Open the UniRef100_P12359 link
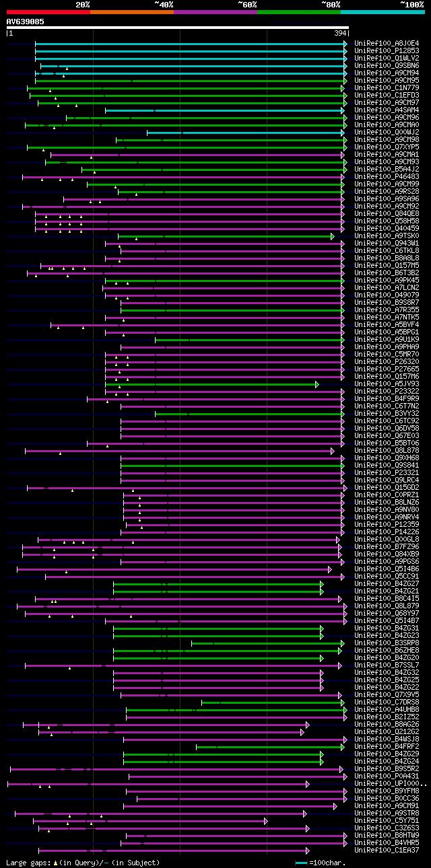 [386, 524]
